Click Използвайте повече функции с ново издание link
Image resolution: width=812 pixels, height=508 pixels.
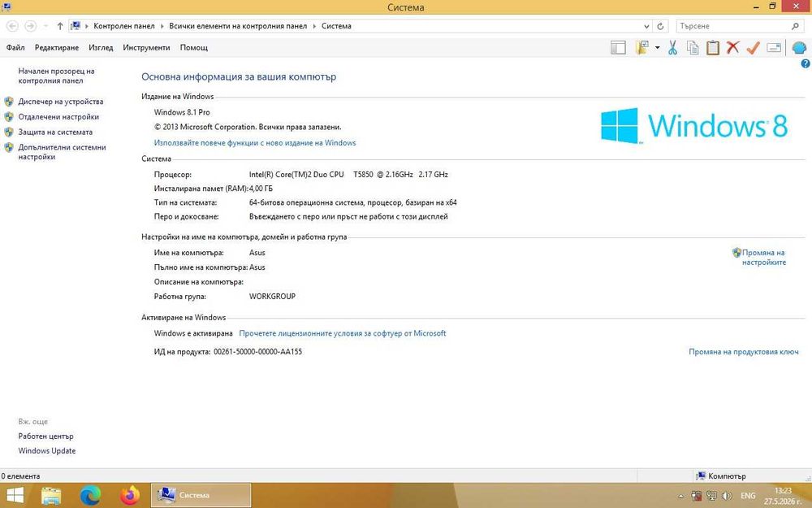coord(255,142)
